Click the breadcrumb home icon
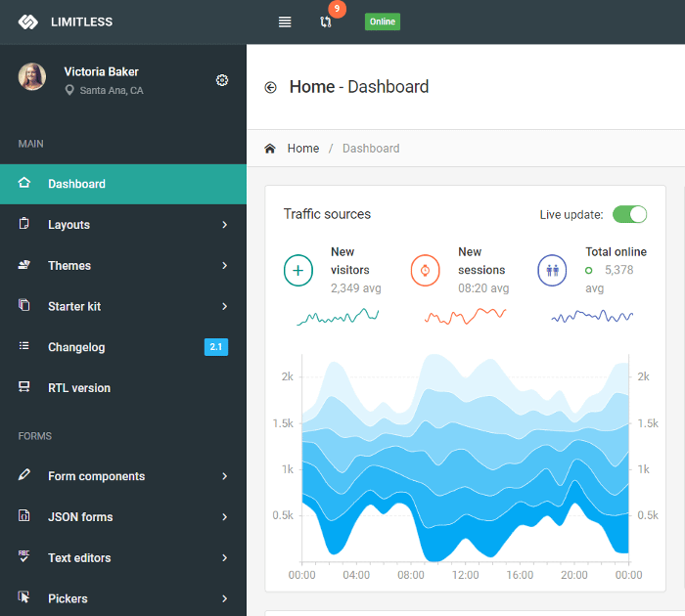 [270, 149]
